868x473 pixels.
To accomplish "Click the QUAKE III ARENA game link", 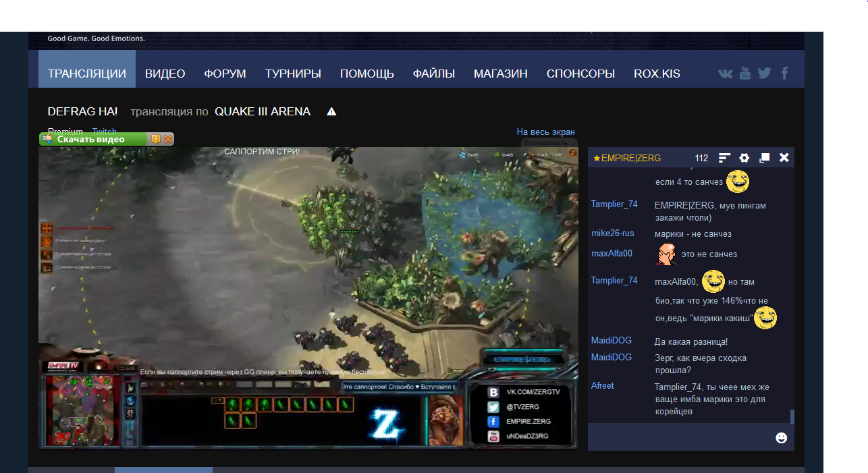I will [x=263, y=111].
